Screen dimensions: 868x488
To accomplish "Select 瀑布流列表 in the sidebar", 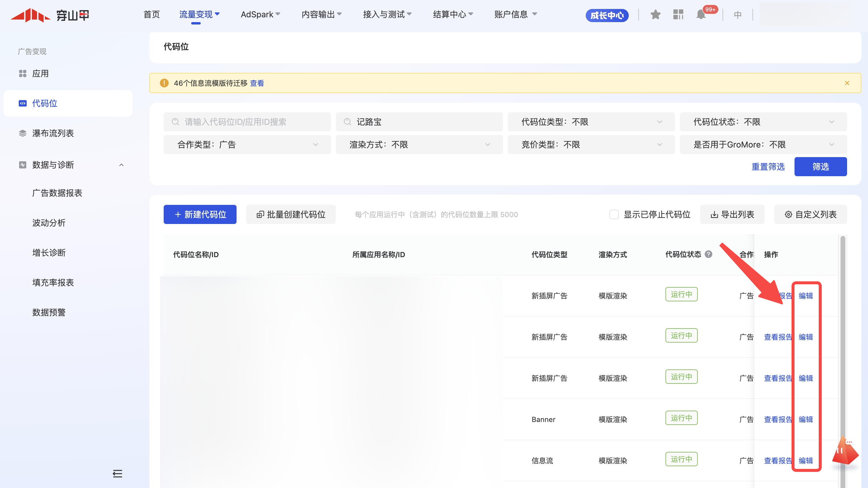I will point(53,133).
